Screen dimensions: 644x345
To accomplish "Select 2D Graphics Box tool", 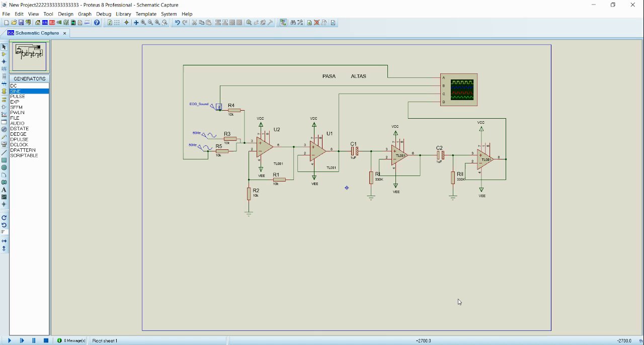I will click(x=4, y=160).
